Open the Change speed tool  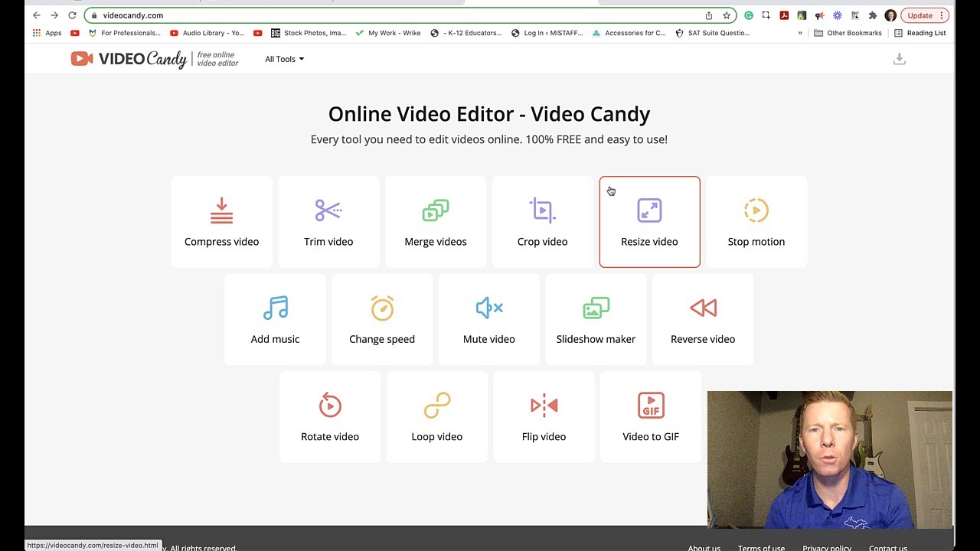(x=382, y=319)
